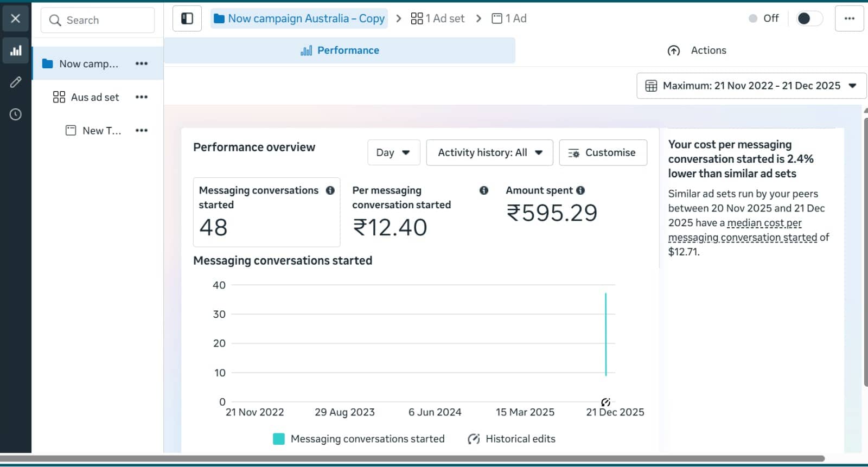Switch to the Actions tab
The height and width of the screenshot is (467, 868).
click(697, 50)
